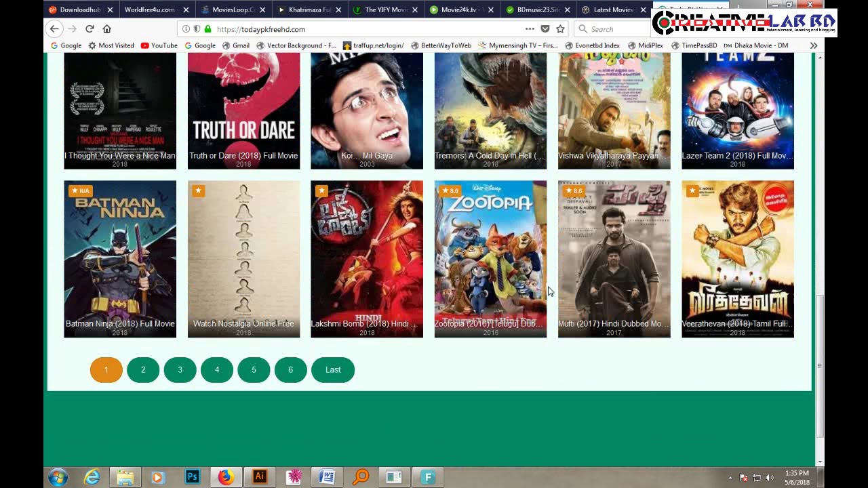Open the Watch Nostalgia Online Free poster
868x488 pixels.
243,259
